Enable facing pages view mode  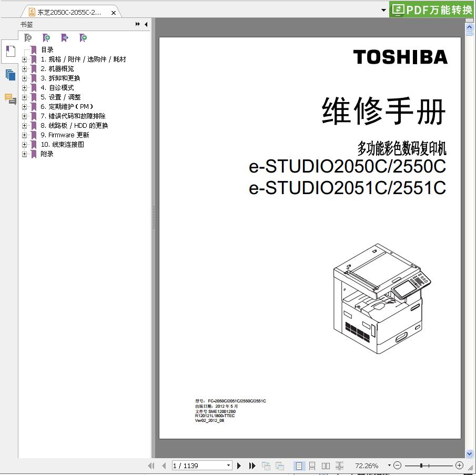(326, 466)
